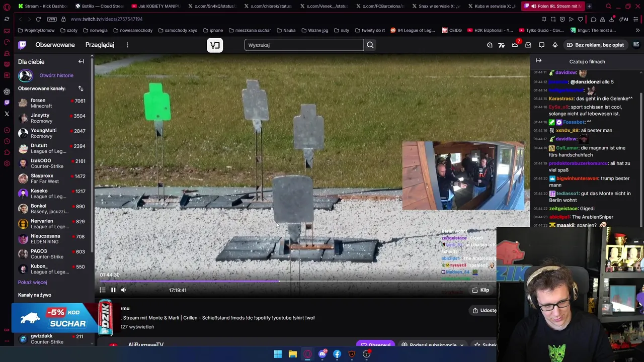Open OBS Studio from taskbar
The width and height of the screenshot is (644, 362).
pyautogui.click(x=367, y=354)
